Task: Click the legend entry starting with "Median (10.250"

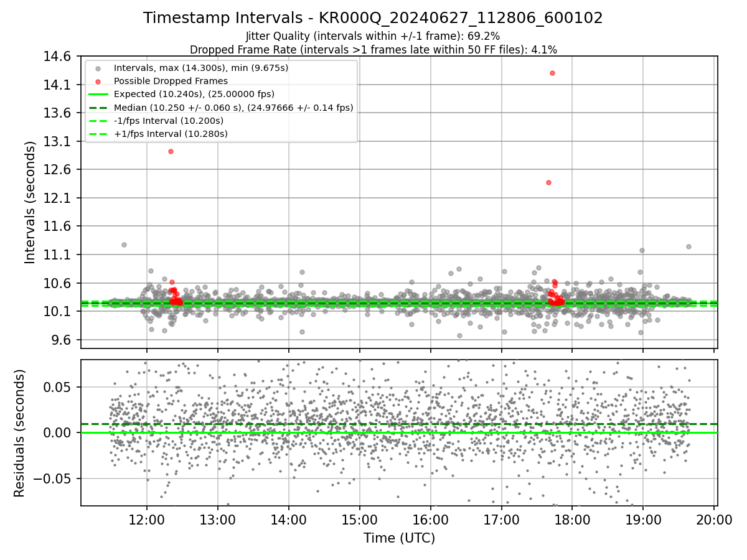Action: tap(233, 108)
